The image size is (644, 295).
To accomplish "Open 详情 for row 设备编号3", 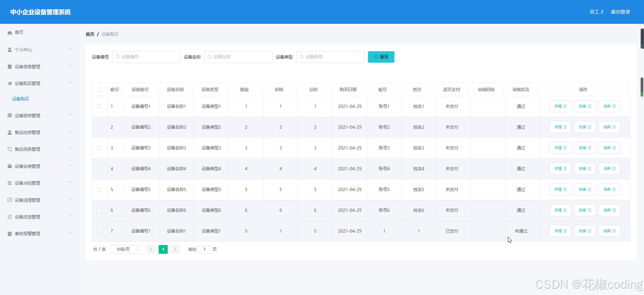I will coord(560,148).
